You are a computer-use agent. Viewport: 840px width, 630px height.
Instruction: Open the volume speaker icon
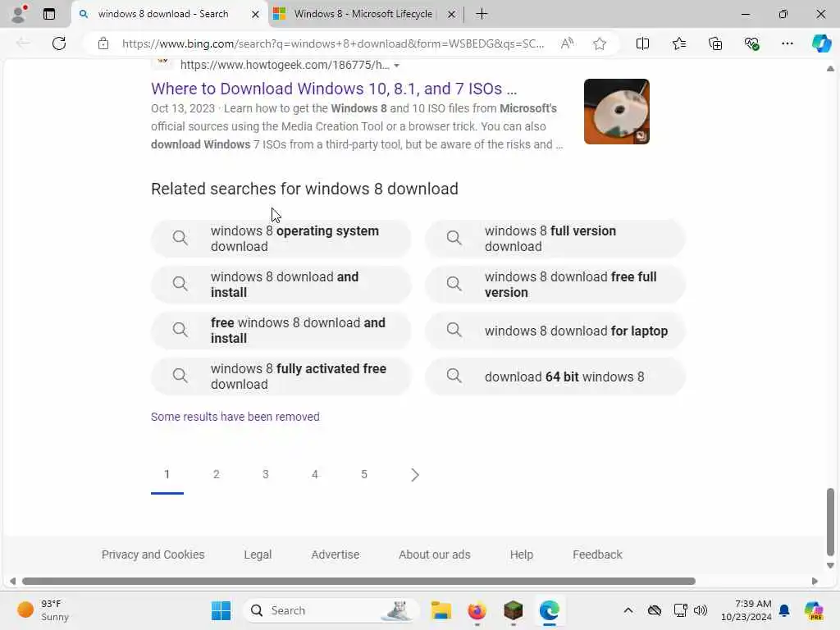(701, 610)
